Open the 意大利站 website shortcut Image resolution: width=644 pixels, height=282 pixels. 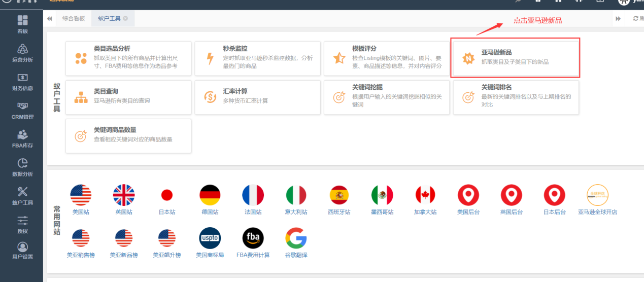tap(296, 200)
